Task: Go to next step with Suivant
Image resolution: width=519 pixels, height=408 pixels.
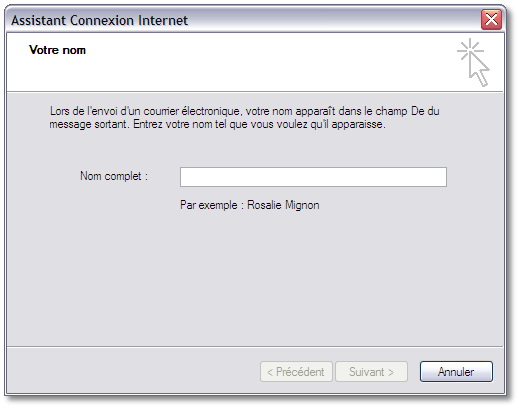Action: pyautogui.click(x=371, y=371)
